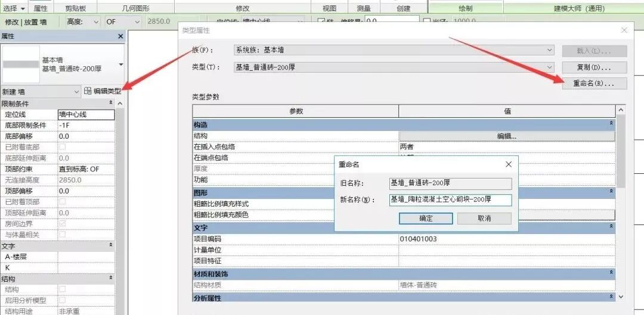The height and width of the screenshot is (315, 644).
Task: Click the type parameters scrollbar up arrow
Action: tap(621, 110)
